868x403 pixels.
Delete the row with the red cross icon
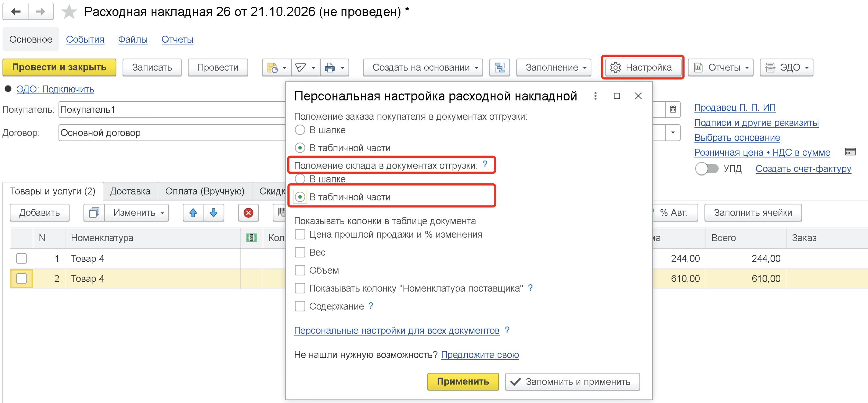tap(248, 213)
